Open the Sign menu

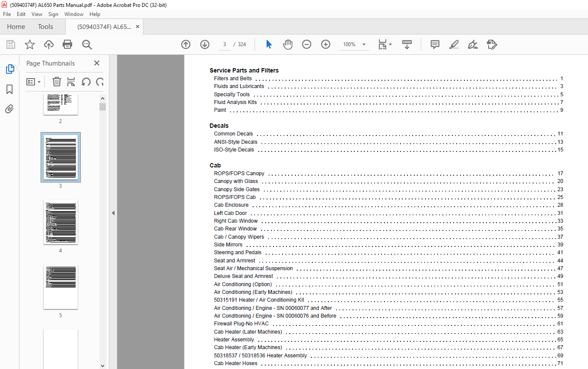click(53, 14)
